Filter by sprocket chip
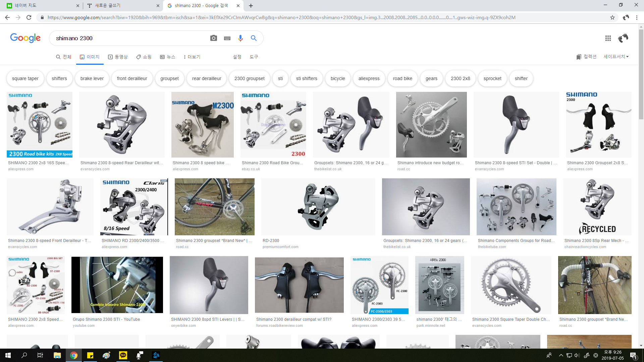This screenshot has width=644, height=362. click(x=492, y=78)
